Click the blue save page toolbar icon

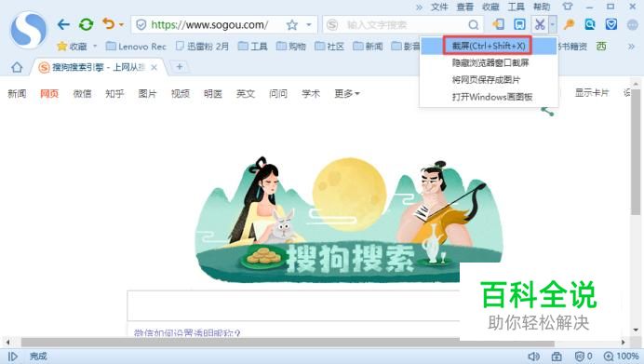click(x=519, y=24)
